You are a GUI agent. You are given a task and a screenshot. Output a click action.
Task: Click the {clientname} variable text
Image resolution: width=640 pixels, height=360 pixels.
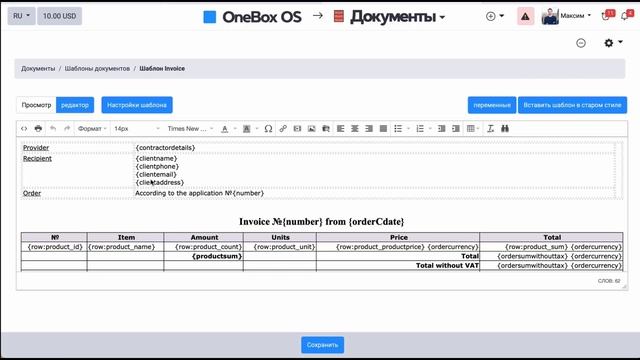pyautogui.click(x=156, y=158)
